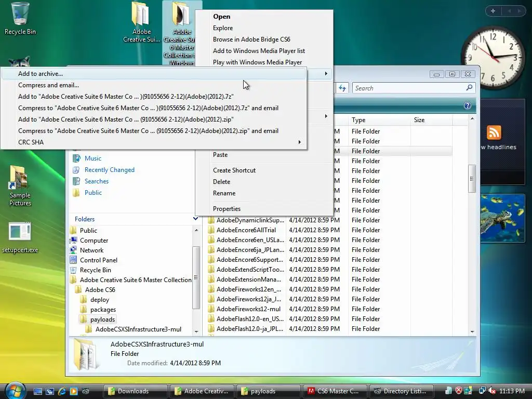Select Control Panel in the folder tree
This screenshot has width=532, height=399.
pyautogui.click(x=98, y=260)
